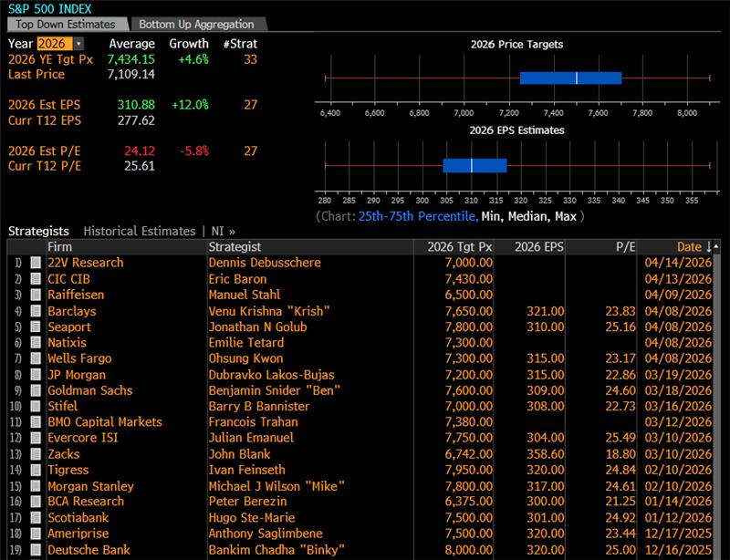Click the note icon for Deutsche Bank
Screen dimensions: 730x560
[x=36, y=550]
